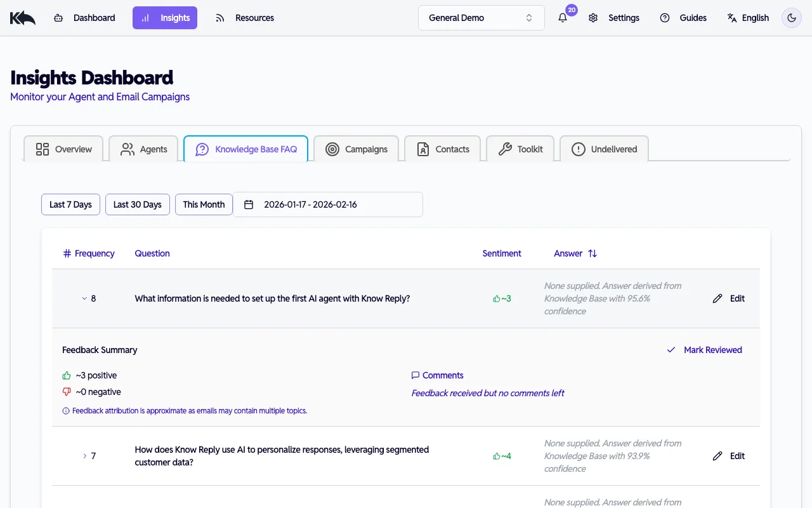Viewport: 812px width, 508px height.
Task: Click inside the date range input field
Action: 311,204
